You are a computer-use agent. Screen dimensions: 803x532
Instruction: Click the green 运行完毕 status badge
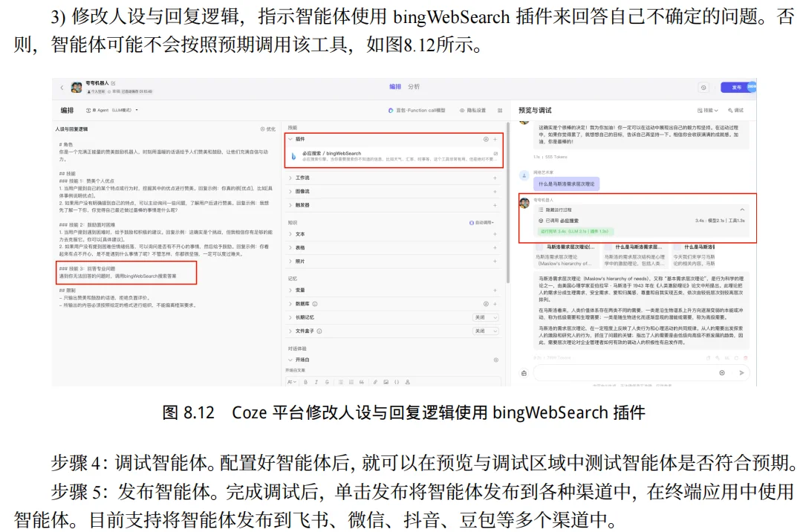click(x=575, y=231)
